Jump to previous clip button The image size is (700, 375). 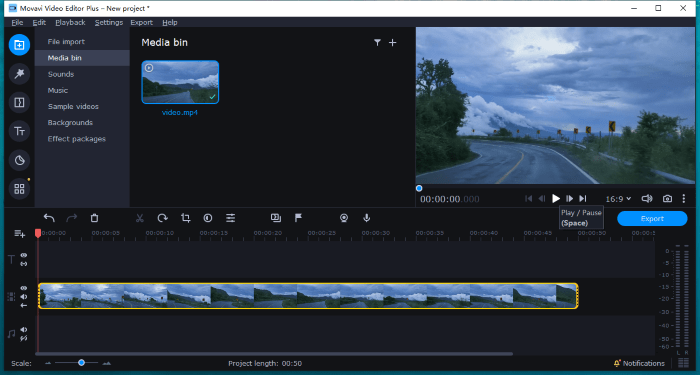[529, 199]
